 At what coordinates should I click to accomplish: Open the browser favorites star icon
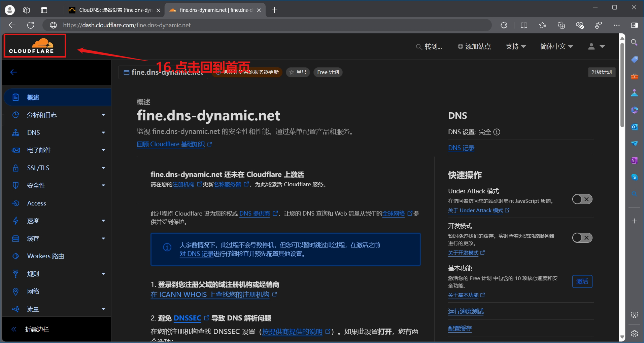pos(542,25)
